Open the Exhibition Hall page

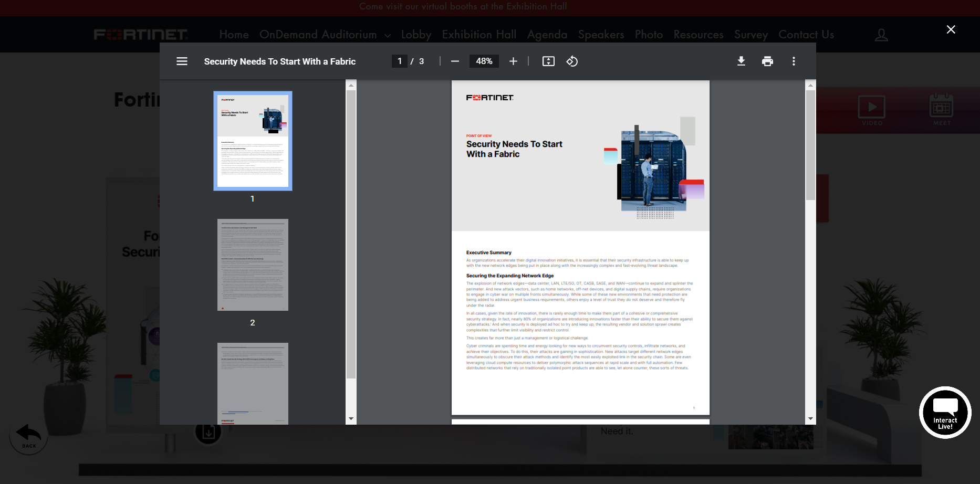[479, 35]
